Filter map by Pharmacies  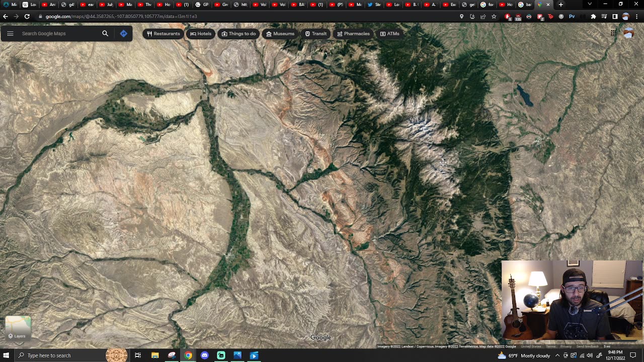tap(353, 34)
